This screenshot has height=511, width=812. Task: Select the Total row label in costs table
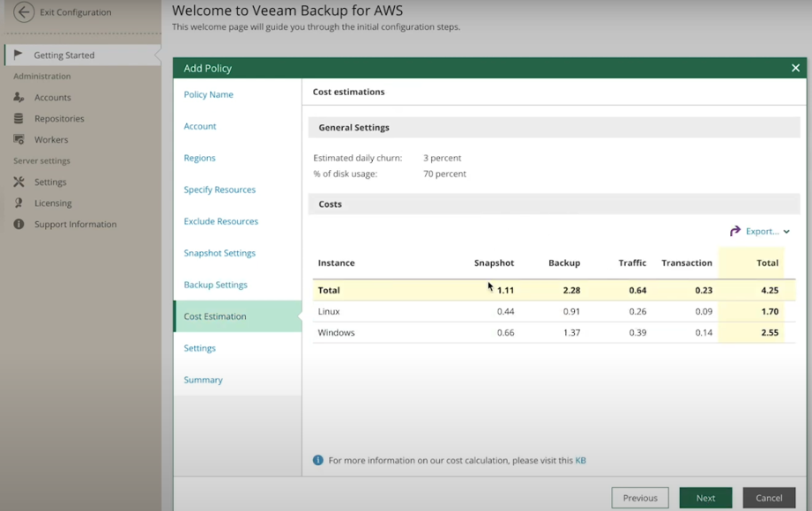[x=329, y=291]
